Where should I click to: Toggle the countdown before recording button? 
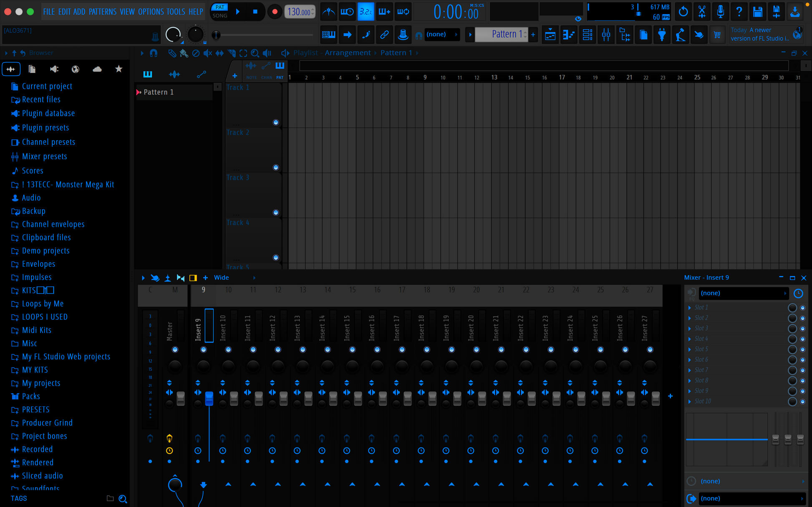pyautogui.click(x=366, y=12)
